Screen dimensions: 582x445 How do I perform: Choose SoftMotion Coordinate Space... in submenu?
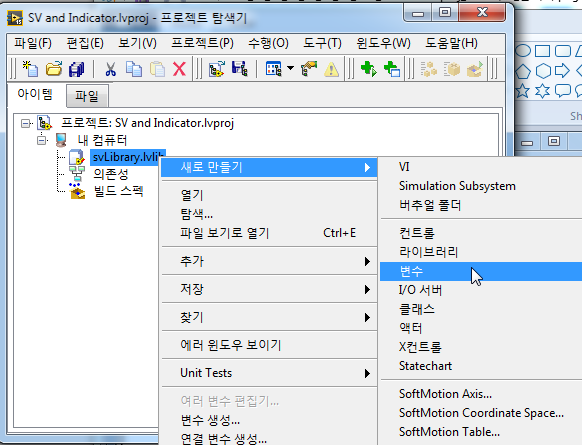pyautogui.click(x=481, y=413)
